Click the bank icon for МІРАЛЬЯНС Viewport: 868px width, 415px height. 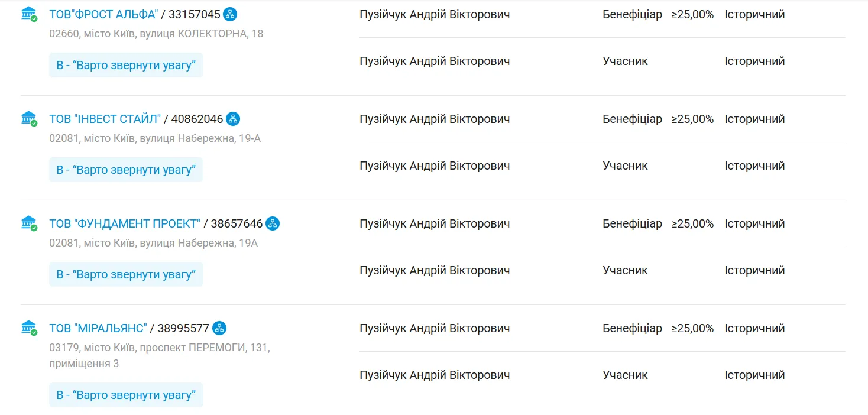coord(28,328)
